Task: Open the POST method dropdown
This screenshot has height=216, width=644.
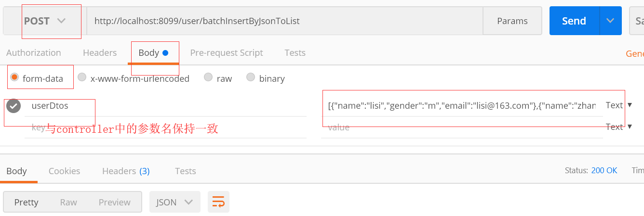Action: point(44,21)
